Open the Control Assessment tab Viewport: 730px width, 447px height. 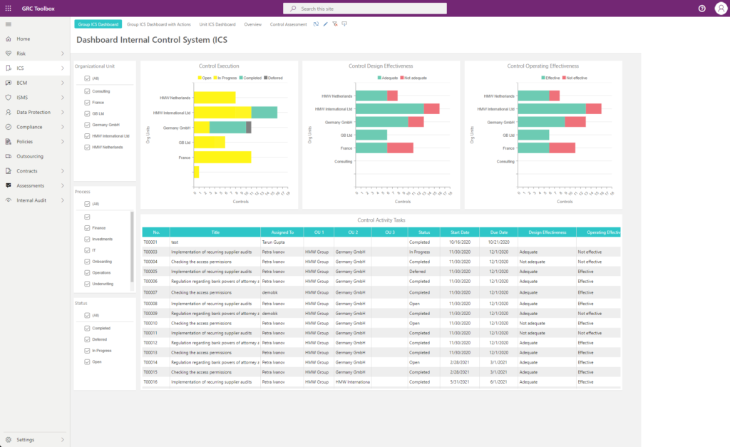pos(288,24)
